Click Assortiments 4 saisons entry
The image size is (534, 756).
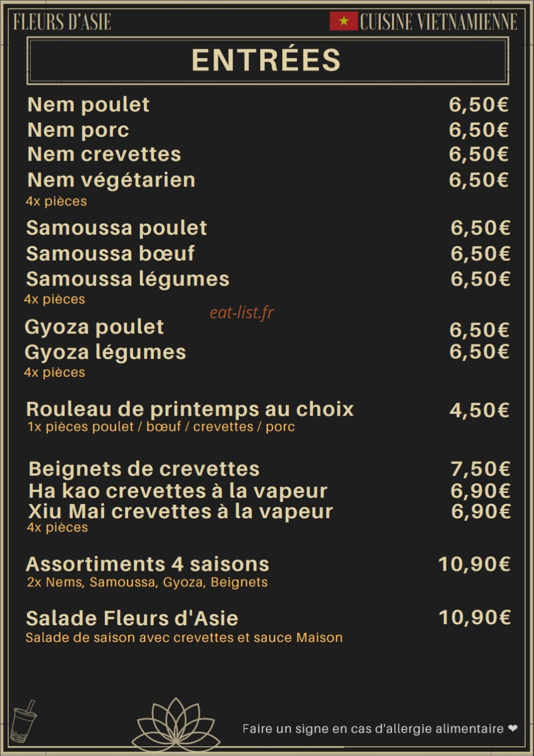147,564
